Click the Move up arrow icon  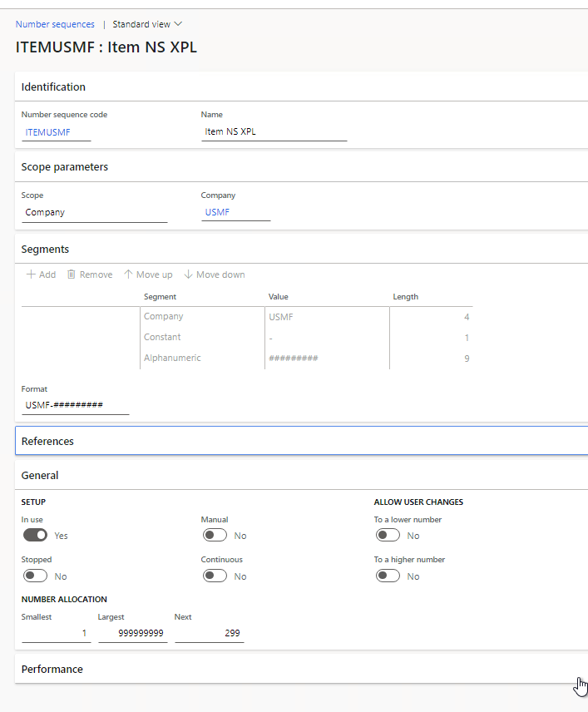129,274
